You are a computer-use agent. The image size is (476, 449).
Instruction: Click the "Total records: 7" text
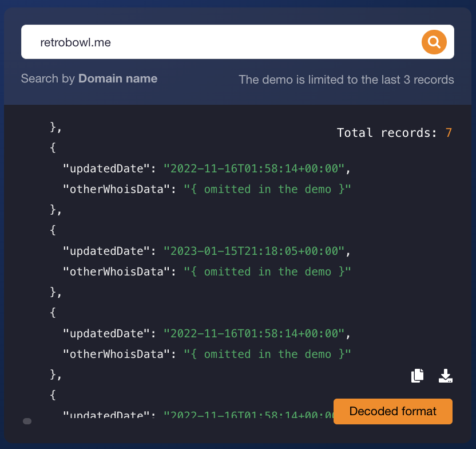pyautogui.click(x=394, y=133)
